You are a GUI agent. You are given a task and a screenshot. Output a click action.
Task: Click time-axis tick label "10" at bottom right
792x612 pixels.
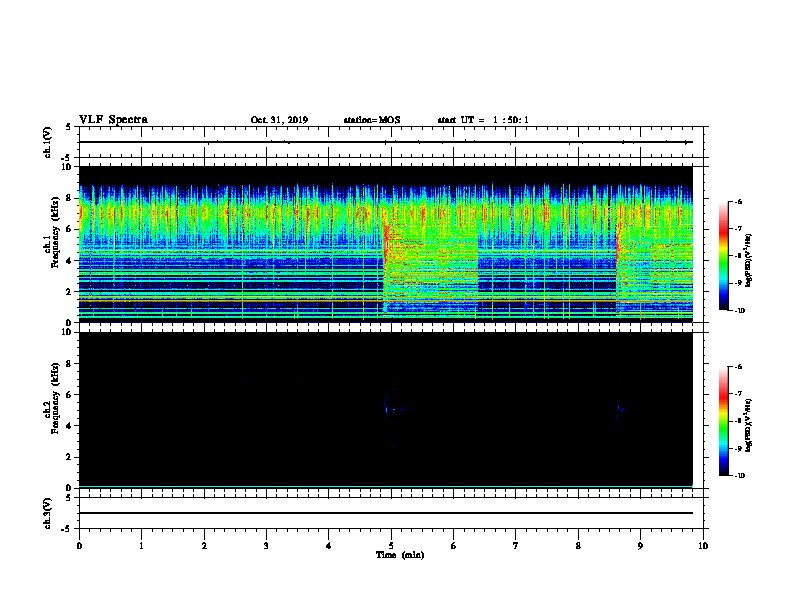(x=703, y=546)
